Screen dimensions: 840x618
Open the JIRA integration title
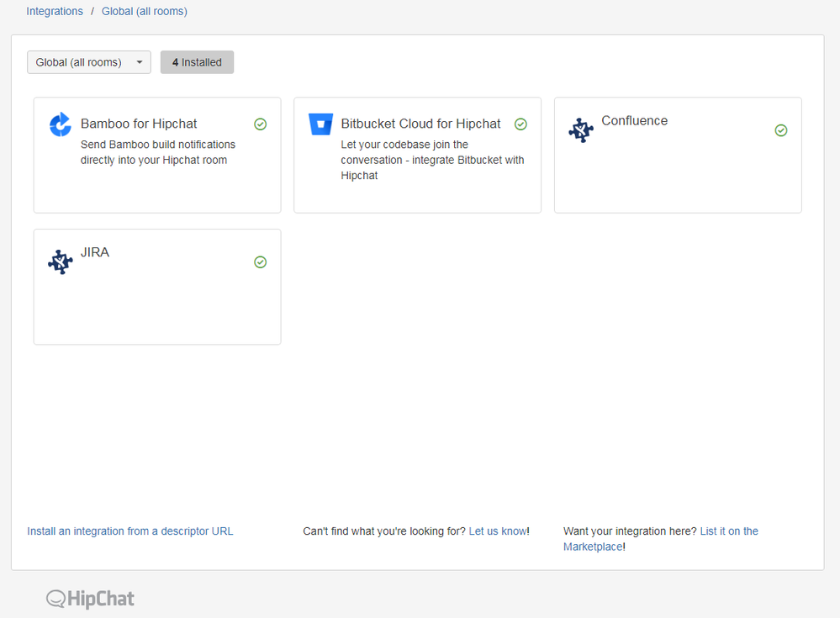[95, 252]
